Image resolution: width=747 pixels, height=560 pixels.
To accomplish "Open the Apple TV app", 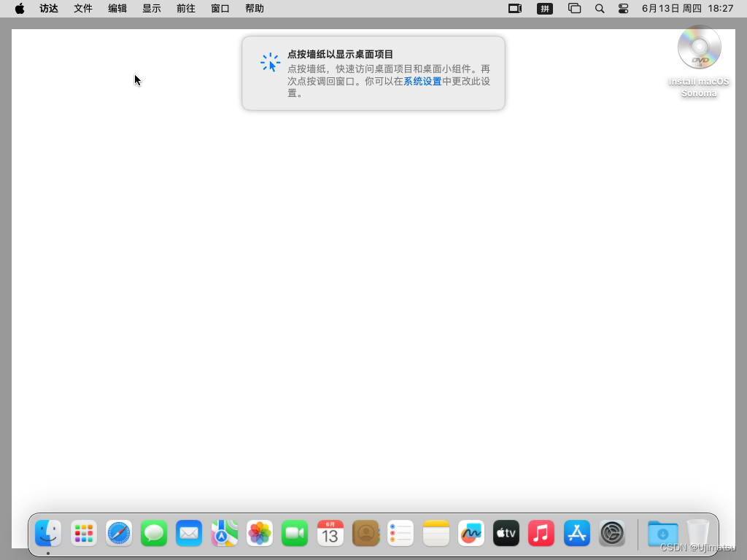I will coord(506,533).
